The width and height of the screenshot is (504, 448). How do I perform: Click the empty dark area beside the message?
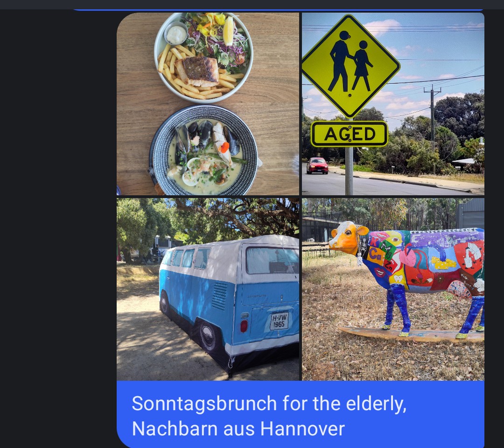[x=58, y=225]
